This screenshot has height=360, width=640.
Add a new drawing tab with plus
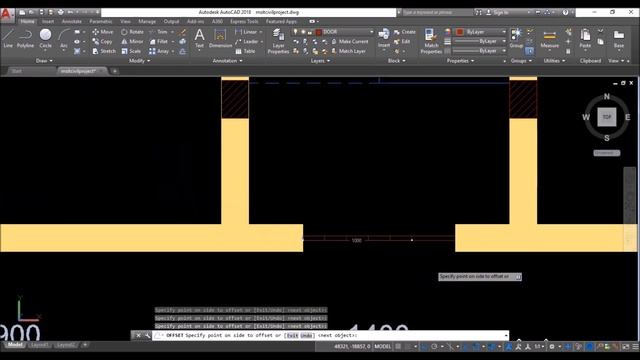[115, 71]
